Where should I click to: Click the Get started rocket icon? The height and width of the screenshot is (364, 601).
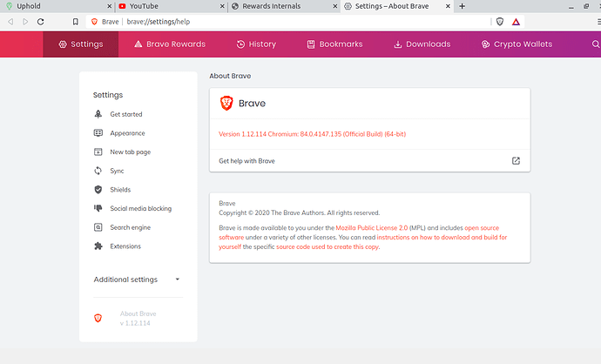coord(98,114)
